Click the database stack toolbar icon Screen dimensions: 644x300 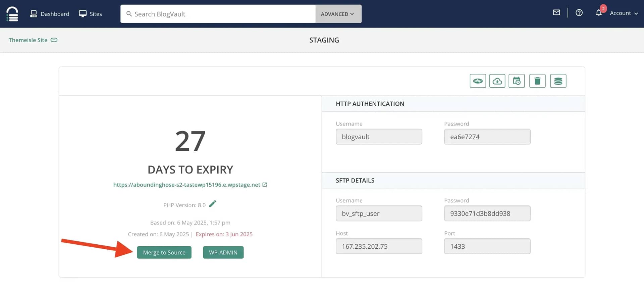[x=558, y=81]
